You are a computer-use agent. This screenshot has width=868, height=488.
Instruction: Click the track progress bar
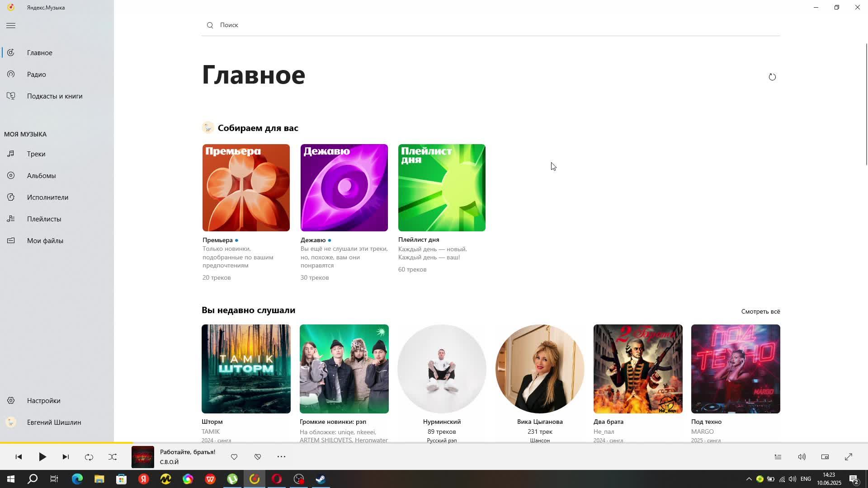(434, 443)
